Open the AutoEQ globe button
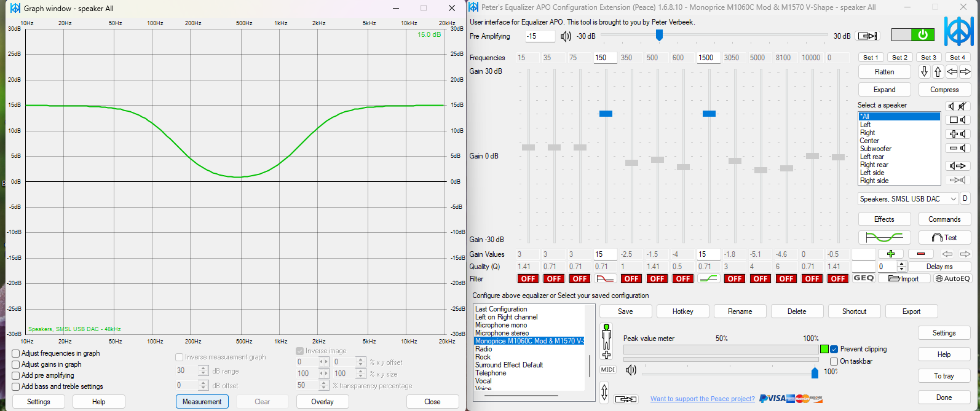 coord(952,279)
